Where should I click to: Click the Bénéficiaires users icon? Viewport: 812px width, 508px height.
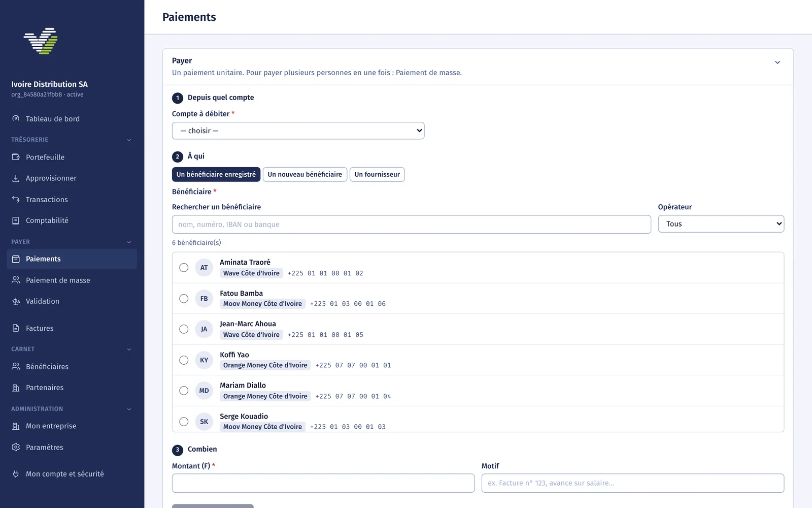[16, 367]
